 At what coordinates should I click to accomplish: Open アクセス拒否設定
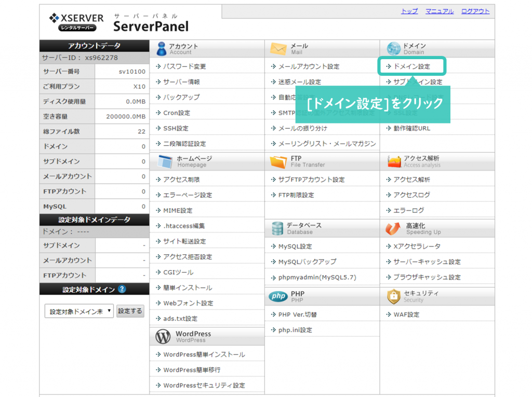tap(188, 257)
